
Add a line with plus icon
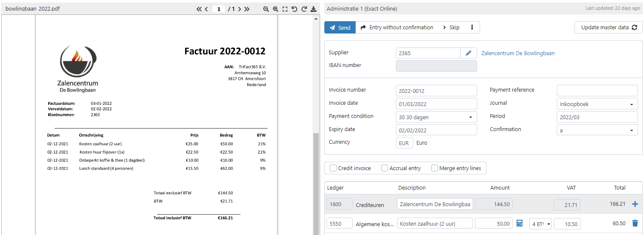pos(635,204)
